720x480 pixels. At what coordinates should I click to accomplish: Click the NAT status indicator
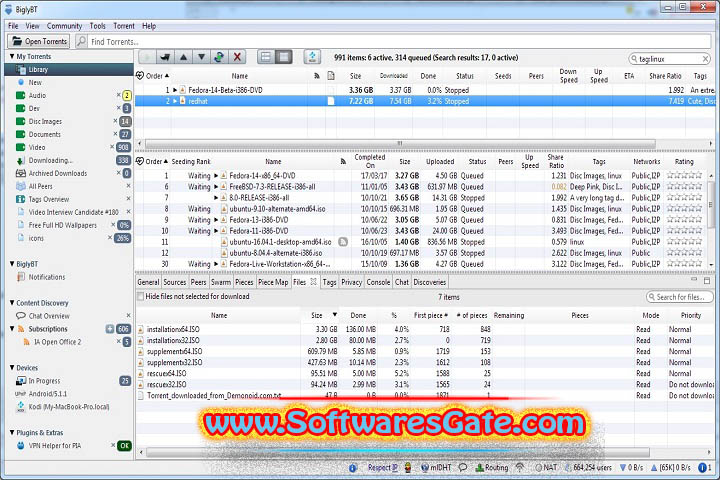[x=546, y=468]
